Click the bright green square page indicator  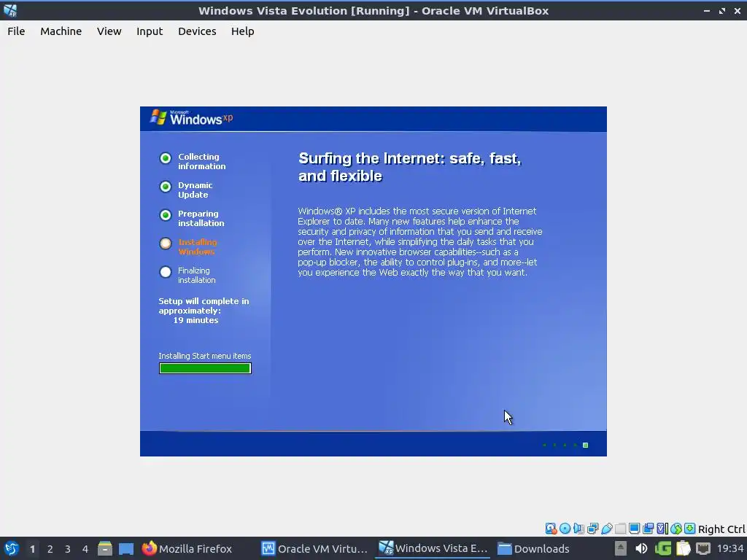coord(586,446)
